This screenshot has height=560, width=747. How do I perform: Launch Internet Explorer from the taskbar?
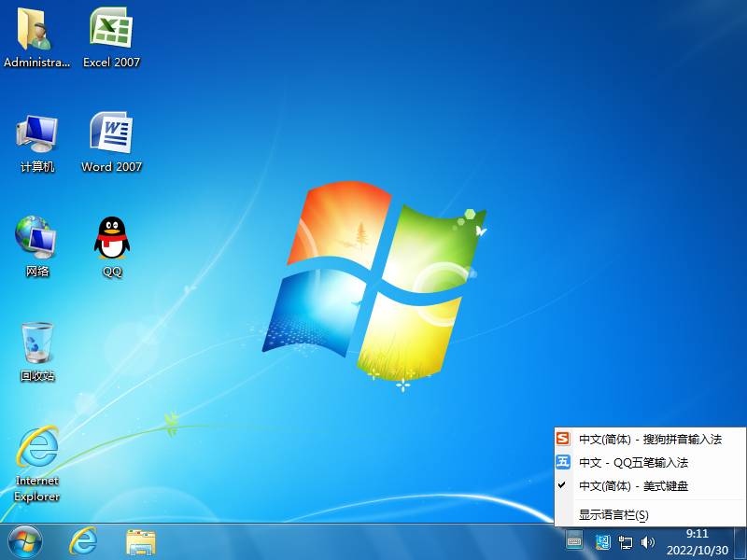tap(85, 541)
